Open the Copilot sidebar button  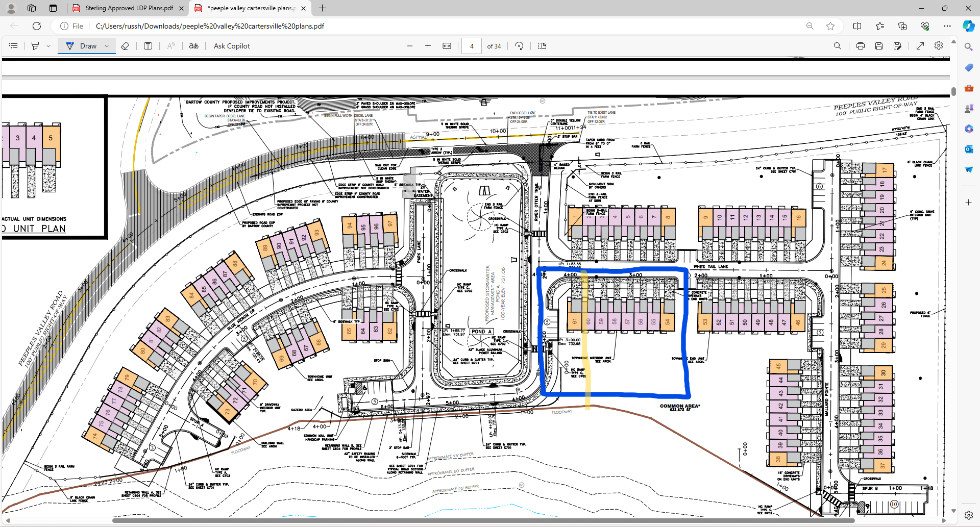[968, 26]
